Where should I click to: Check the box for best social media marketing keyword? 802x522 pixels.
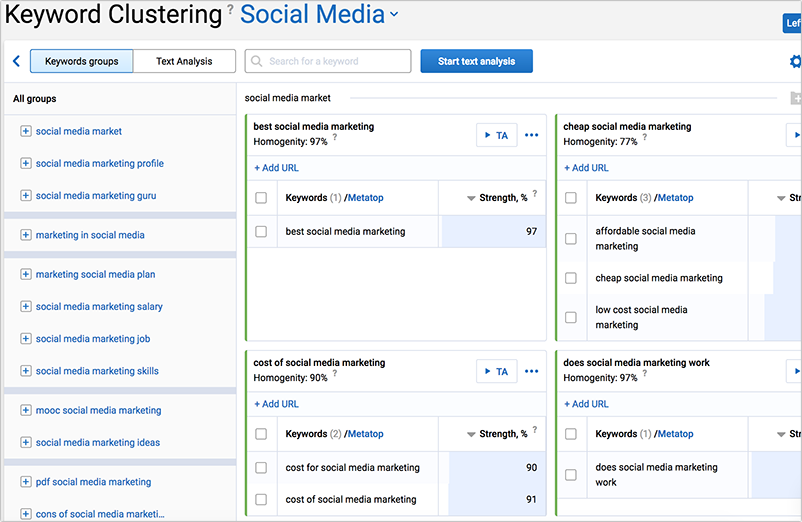(261, 231)
